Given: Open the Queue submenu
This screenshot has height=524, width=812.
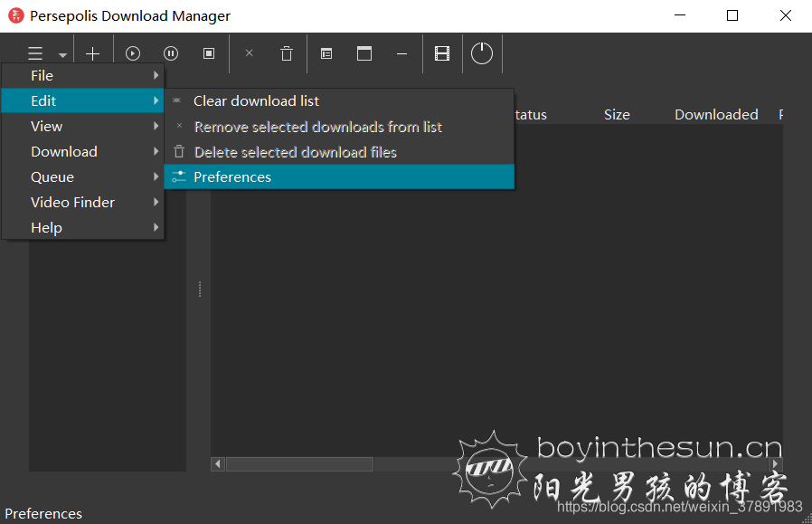Looking at the screenshot, I should tap(83, 176).
